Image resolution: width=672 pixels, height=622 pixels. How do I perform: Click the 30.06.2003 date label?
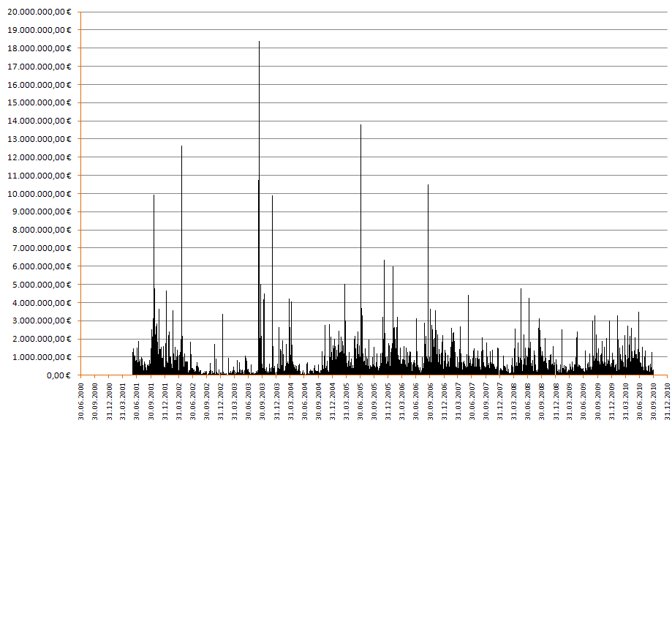pos(249,402)
